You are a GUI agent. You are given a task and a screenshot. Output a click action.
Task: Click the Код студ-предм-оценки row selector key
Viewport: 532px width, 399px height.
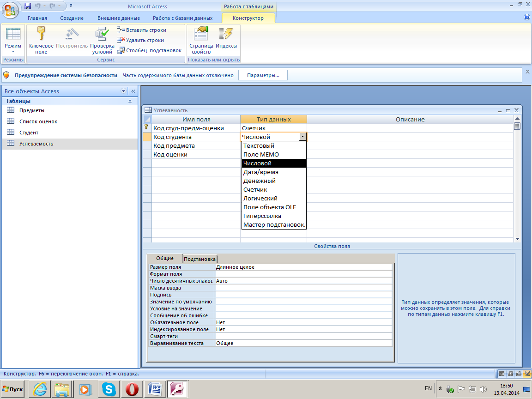147,128
